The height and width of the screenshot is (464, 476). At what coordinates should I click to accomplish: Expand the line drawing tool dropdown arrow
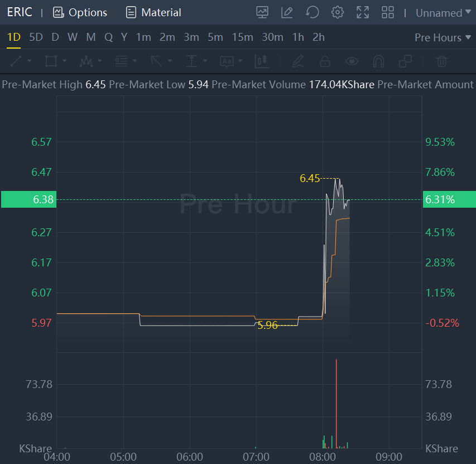29,61
